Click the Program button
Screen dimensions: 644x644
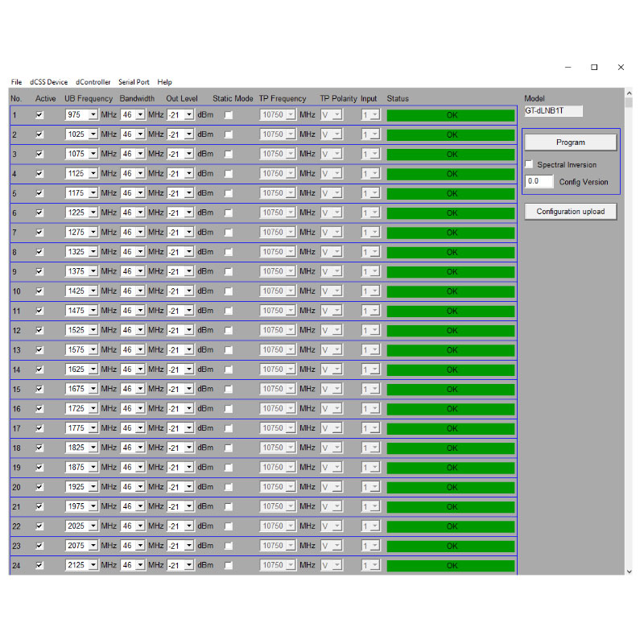(571, 142)
